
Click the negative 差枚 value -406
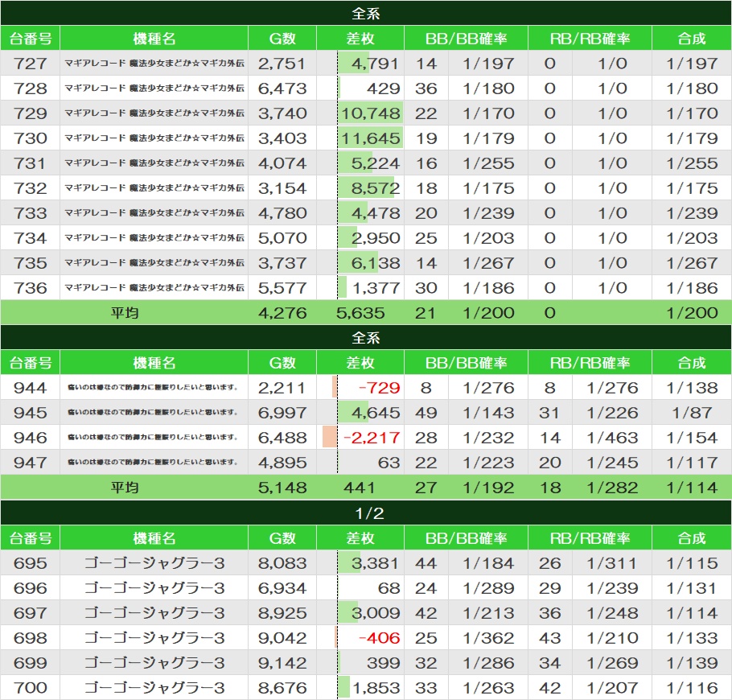pyautogui.click(x=379, y=638)
